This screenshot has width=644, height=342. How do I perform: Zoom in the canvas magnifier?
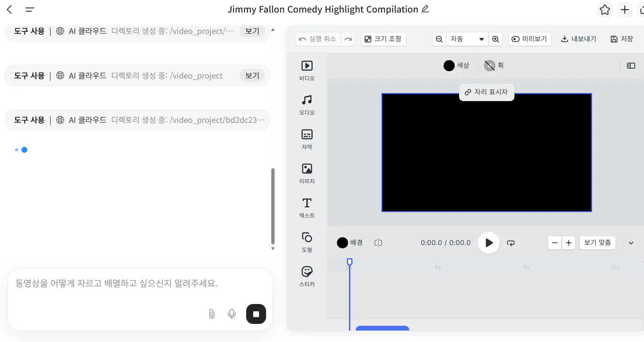coord(496,39)
